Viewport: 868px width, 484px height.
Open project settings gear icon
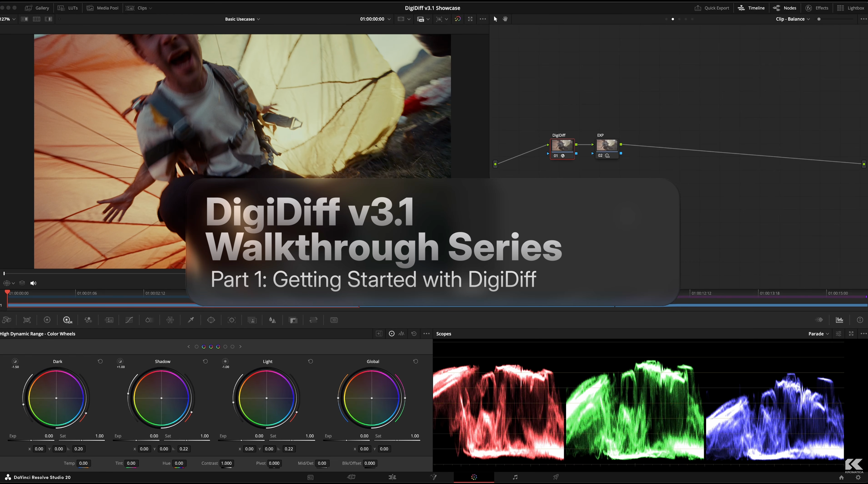click(x=858, y=478)
